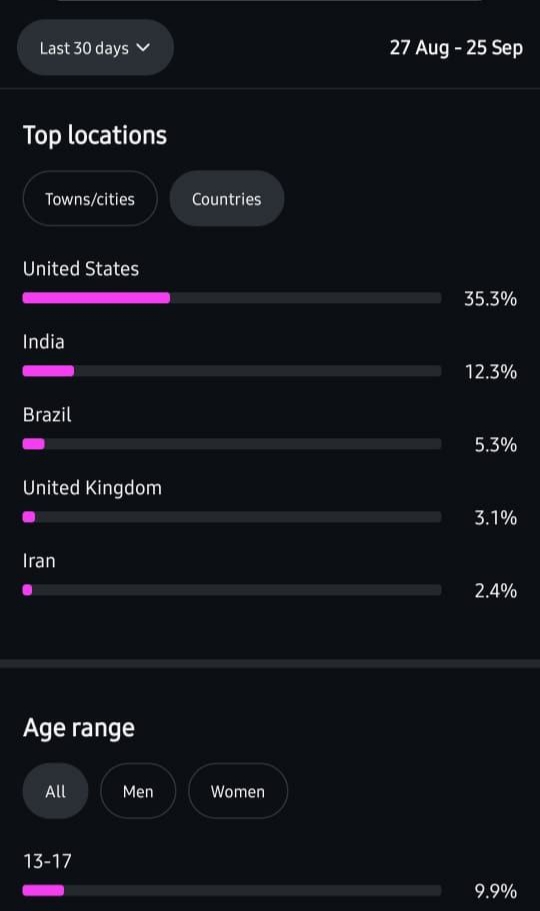
Task: Select the All age range filter
Action: (x=55, y=791)
